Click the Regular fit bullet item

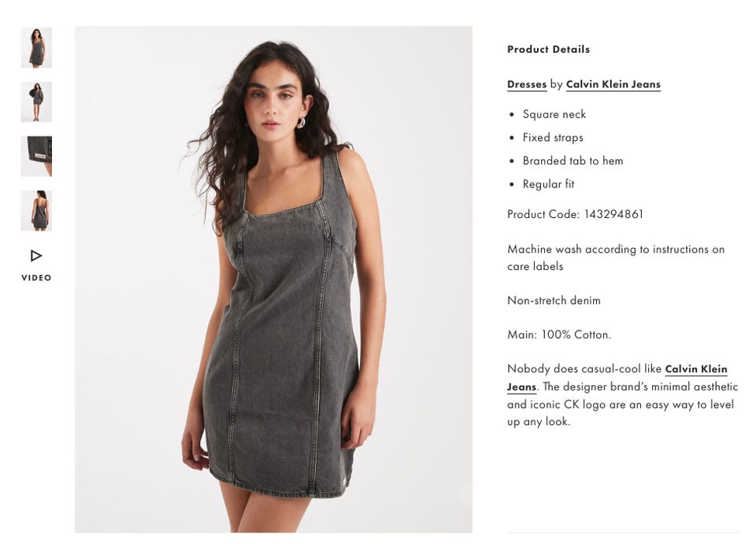point(548,184)
